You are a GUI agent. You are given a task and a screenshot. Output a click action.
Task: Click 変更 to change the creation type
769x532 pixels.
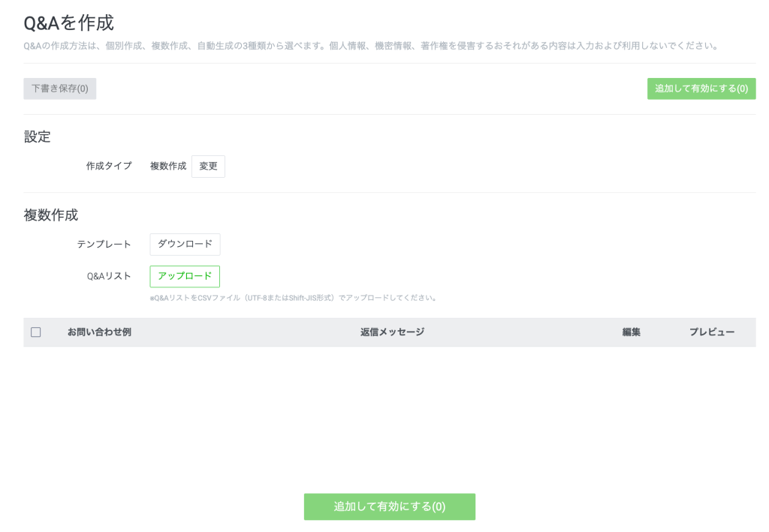pyautogui.click(x=208, y=166)
